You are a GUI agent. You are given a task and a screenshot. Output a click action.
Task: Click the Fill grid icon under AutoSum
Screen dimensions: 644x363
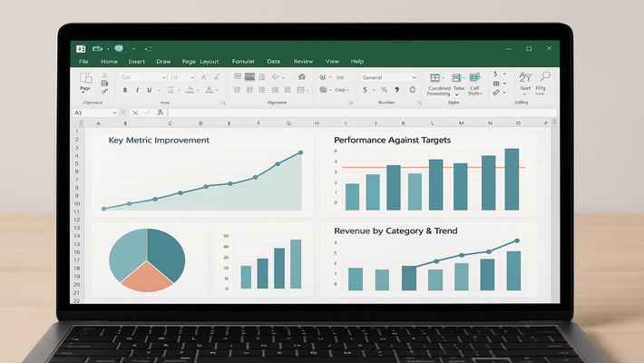[496, 83]
